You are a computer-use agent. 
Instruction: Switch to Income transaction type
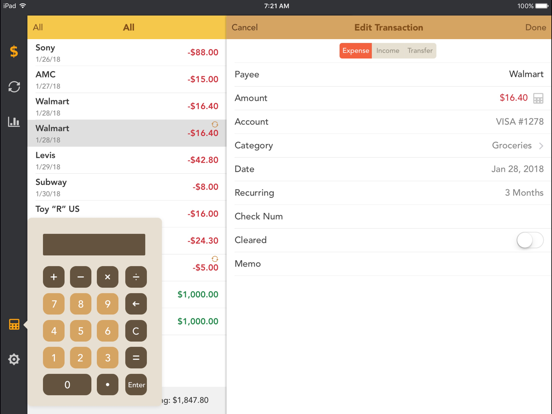(x=388, y=51)
